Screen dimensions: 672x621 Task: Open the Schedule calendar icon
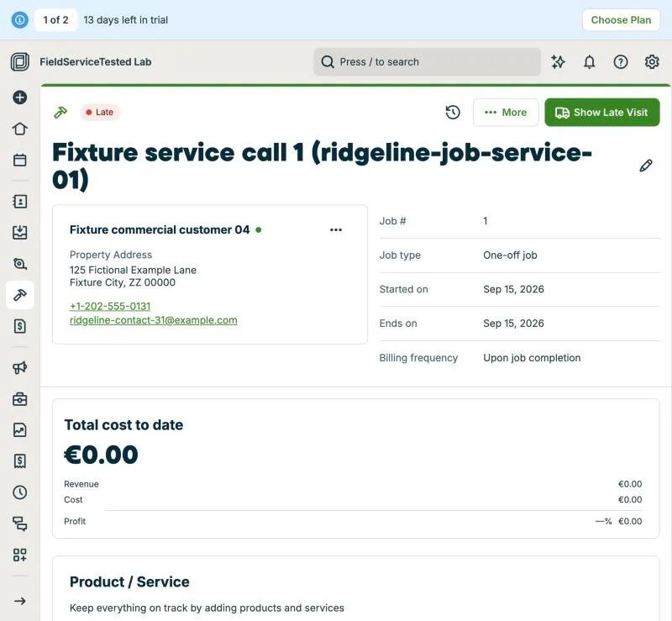(x=19, y=160)
